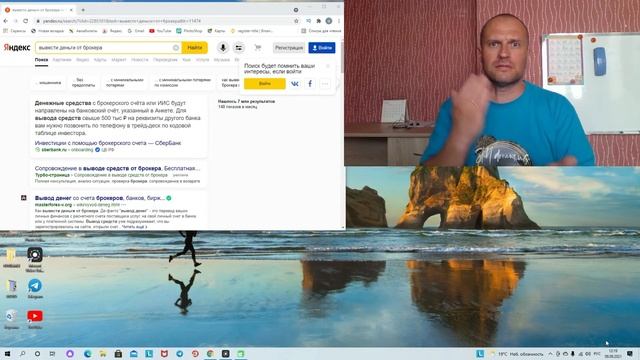Open taskbar clock and date

(x=613, y=354)
